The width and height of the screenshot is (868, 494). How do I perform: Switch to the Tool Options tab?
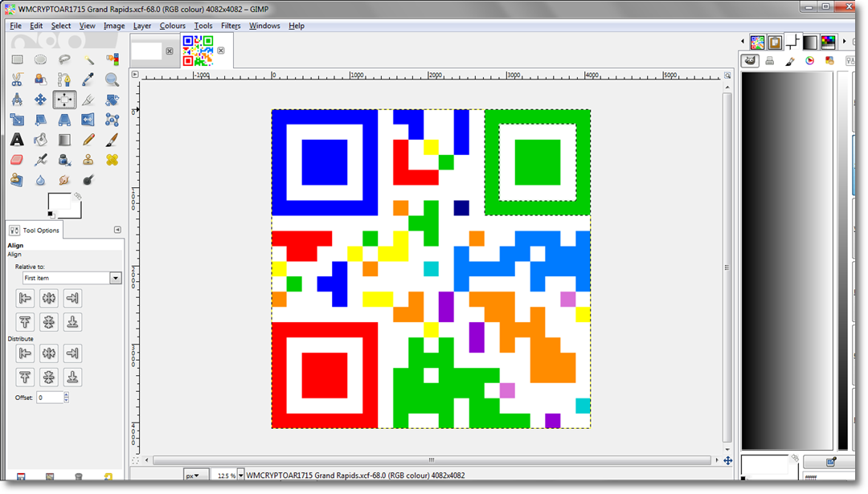pyautogui.click(x=35, y=230)
